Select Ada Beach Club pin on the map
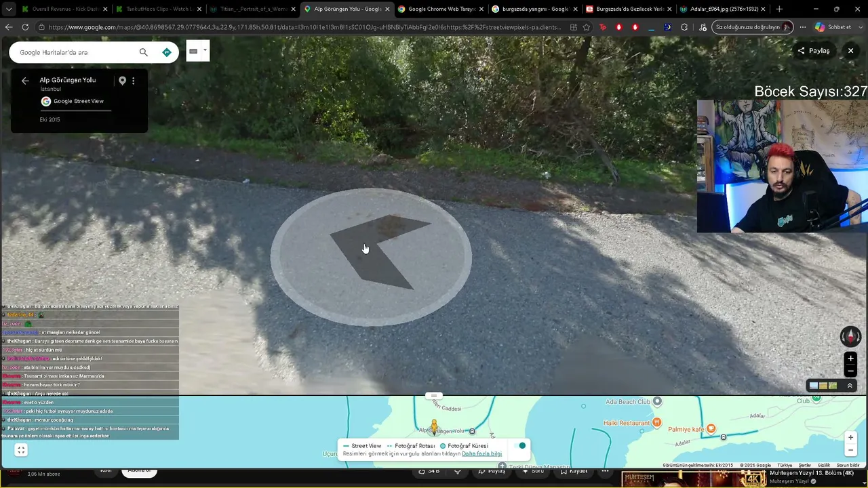 (657, 401)
